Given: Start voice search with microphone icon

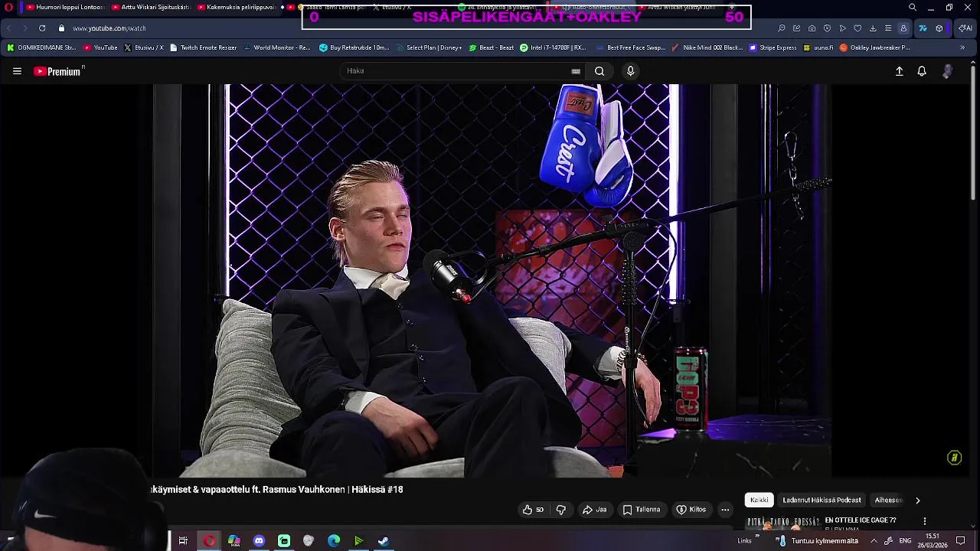Looking at the screenshot, I should click(x=631, y=71).
